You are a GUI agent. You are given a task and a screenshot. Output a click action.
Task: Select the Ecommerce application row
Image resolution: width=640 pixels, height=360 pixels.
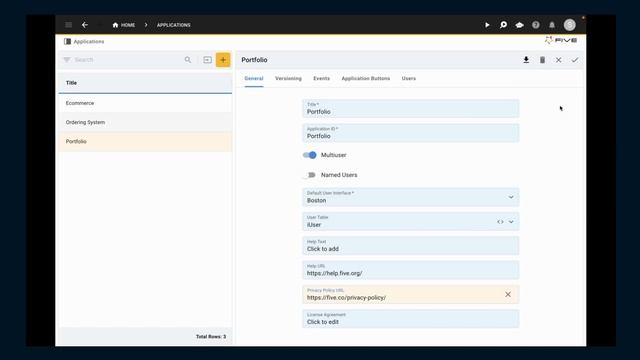(x=145, y=103)
